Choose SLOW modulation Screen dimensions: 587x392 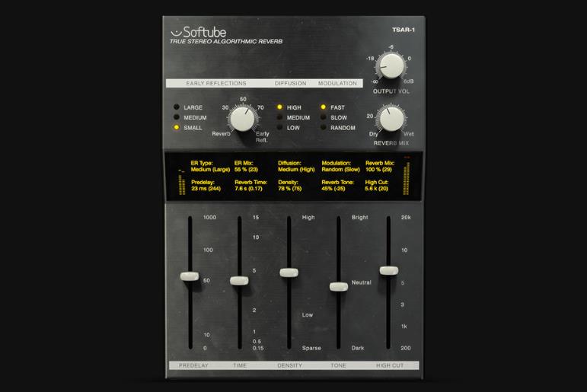[x=323, y=117]
